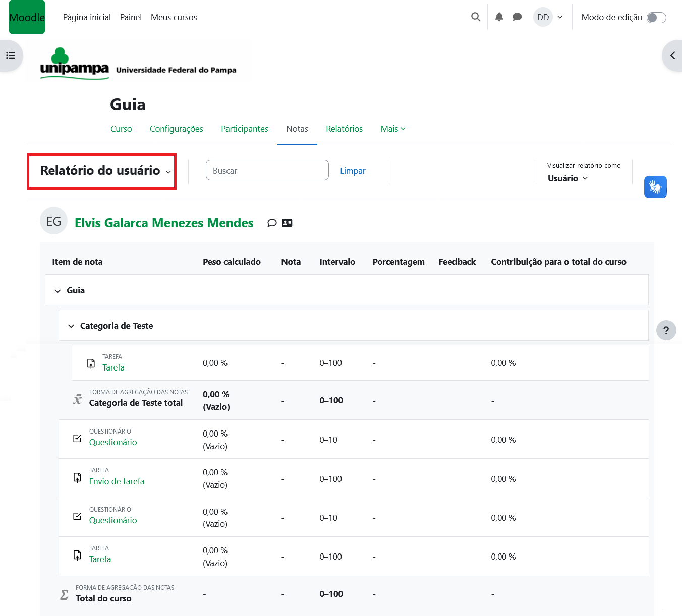Click the help question mark button
This screenshot has width=682, height=616.
[x=666, y=331]
